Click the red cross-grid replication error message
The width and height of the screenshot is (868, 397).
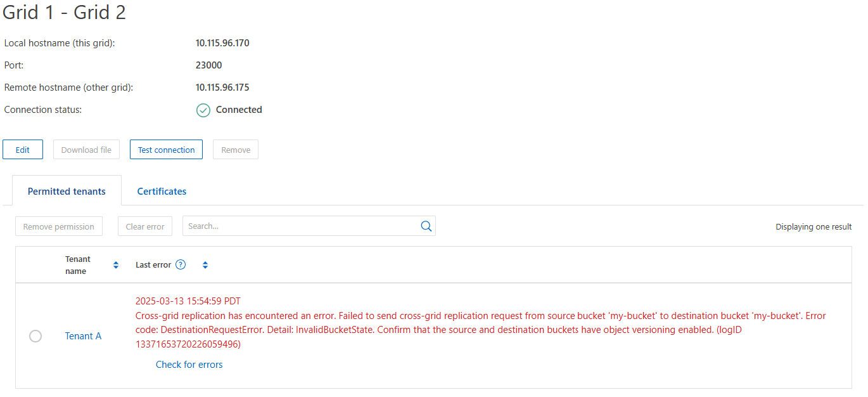pyautogui.click(x=481, y=330)
